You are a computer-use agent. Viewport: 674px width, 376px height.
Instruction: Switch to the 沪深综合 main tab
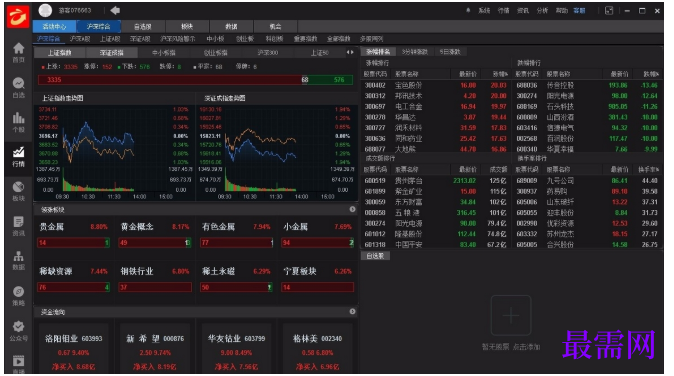point(98,27)
